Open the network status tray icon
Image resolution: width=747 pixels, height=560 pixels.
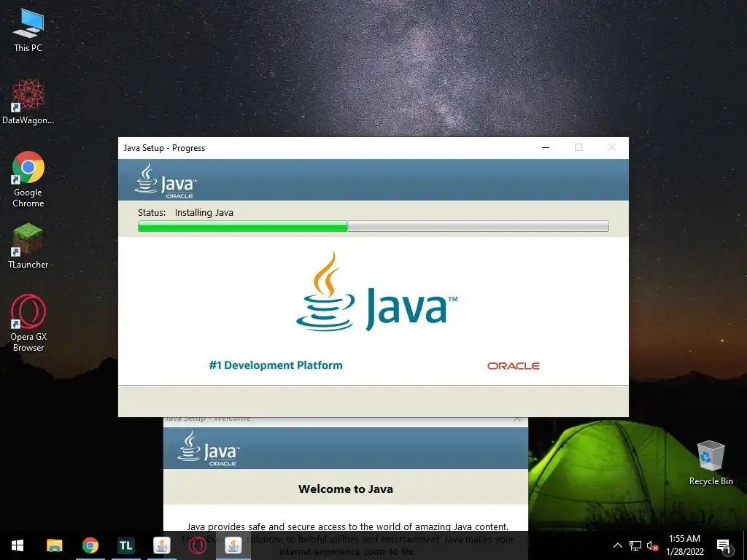click(635, 545)
